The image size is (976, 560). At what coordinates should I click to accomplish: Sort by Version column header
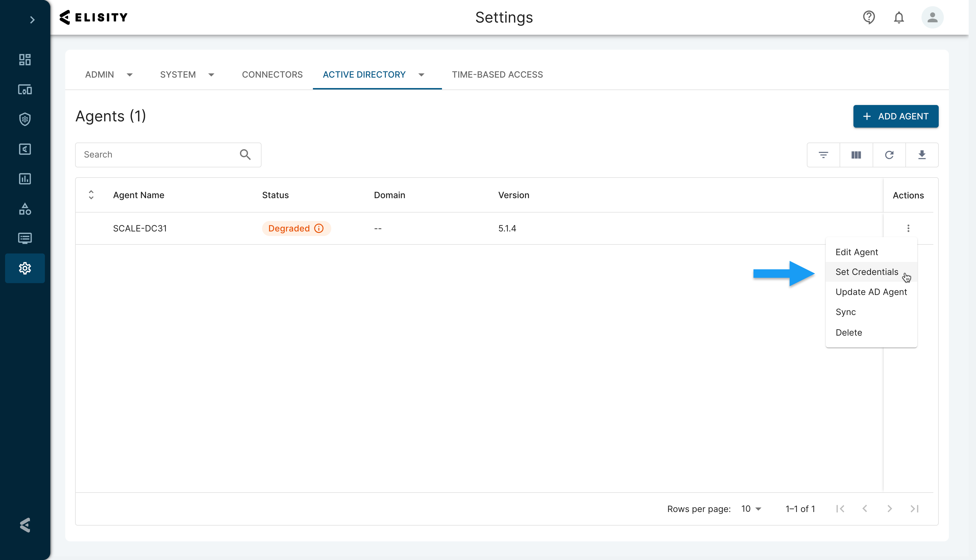point(514,195)
